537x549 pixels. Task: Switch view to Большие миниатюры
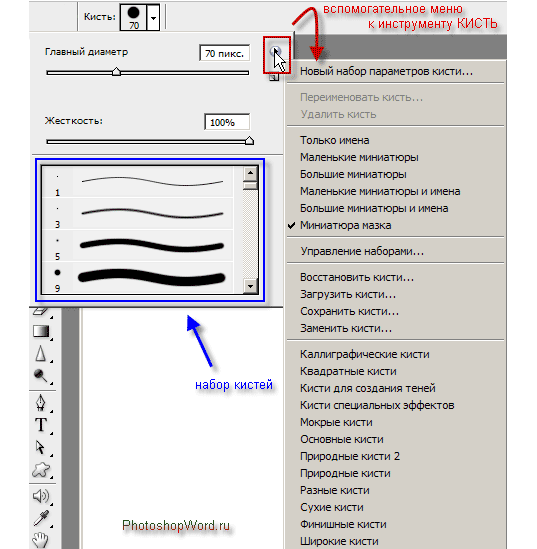pos(396,174)
